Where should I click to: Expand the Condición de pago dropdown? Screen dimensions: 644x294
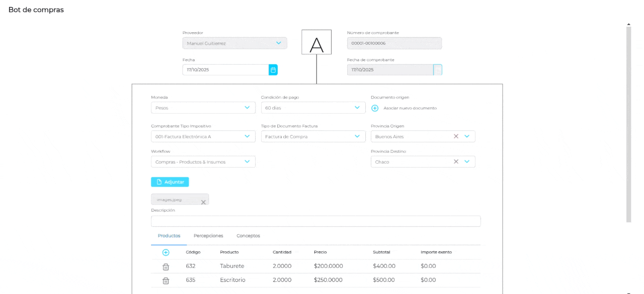(x=357, y=108)
